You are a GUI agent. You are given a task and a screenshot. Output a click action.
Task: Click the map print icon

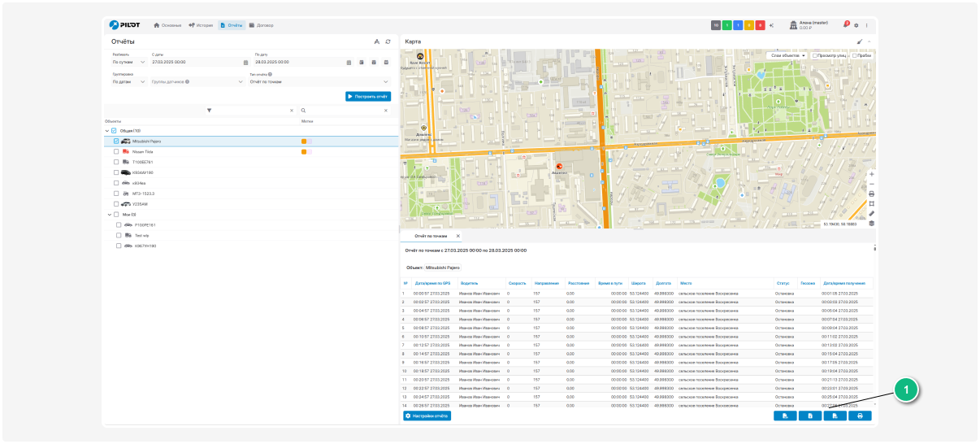point(871,194)
